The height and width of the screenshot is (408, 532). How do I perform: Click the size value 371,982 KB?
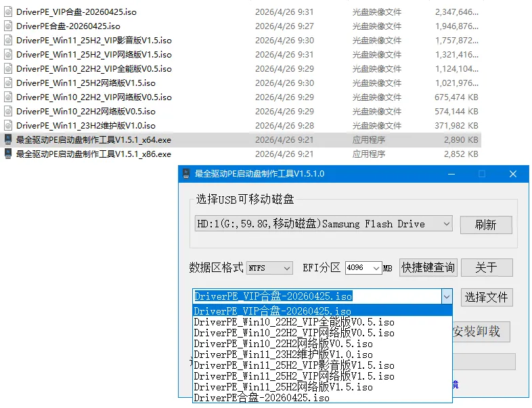(x=456, y=126)
